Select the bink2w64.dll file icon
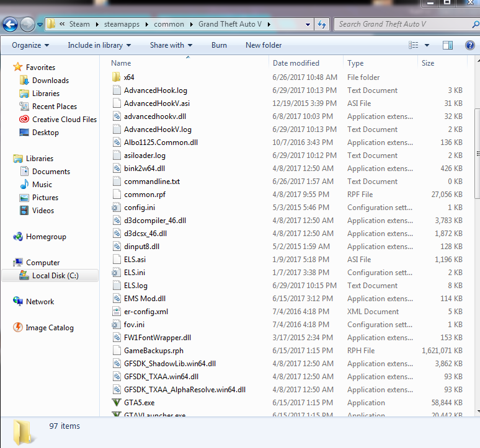The width and height of the screenshot is (480, 448). [117, 168]
